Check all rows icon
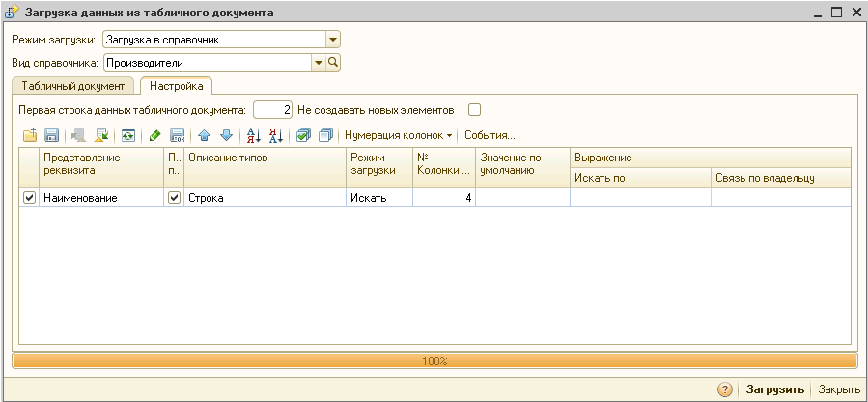This screenshot has height=402, width=868. [x=303, y=135]
